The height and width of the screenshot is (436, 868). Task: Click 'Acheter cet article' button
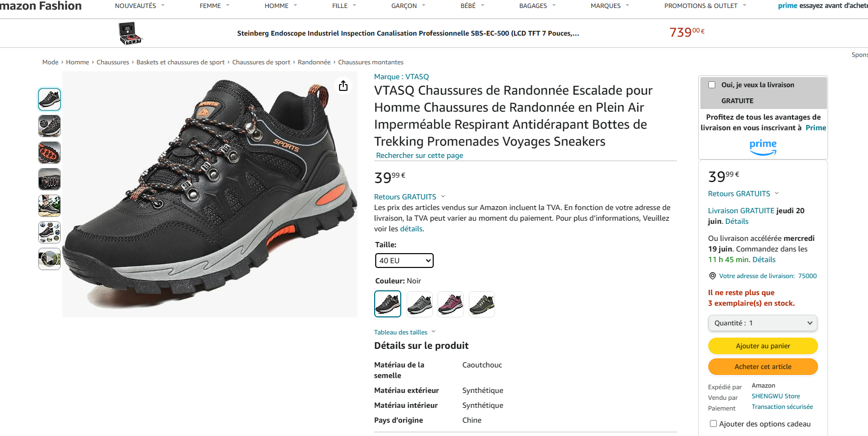(x=763, y=366)
